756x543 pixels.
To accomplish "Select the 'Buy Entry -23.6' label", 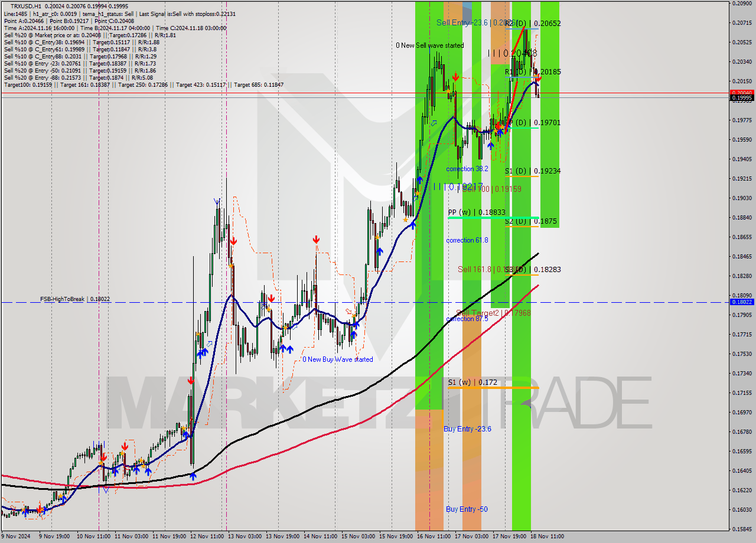I will [468, 429].
